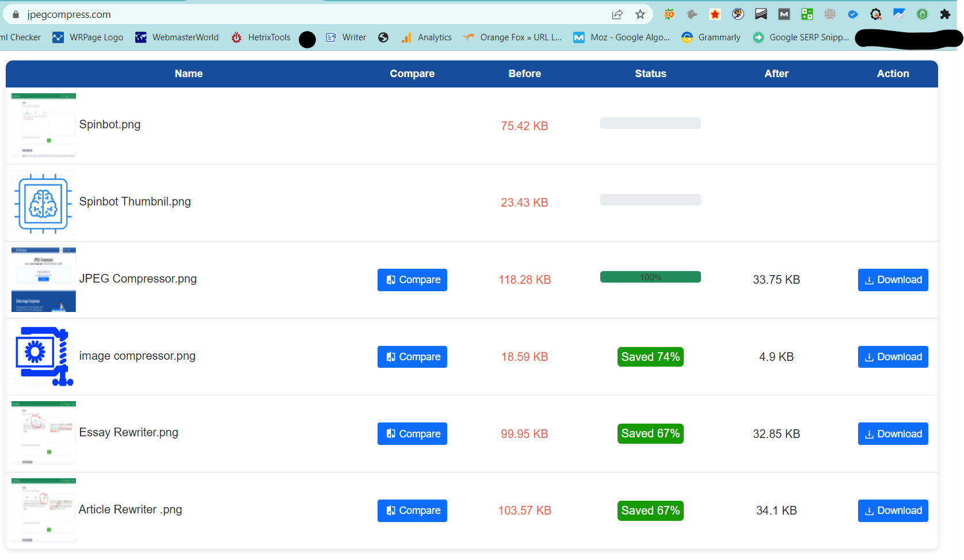Select the Spinbot.png file name
Image resolution: width=964 pixels, height=560 pixels.
pos(110,124)
